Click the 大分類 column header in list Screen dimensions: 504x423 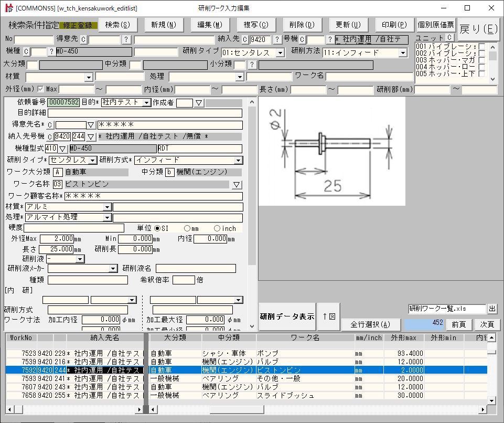(x=174, y=337)
